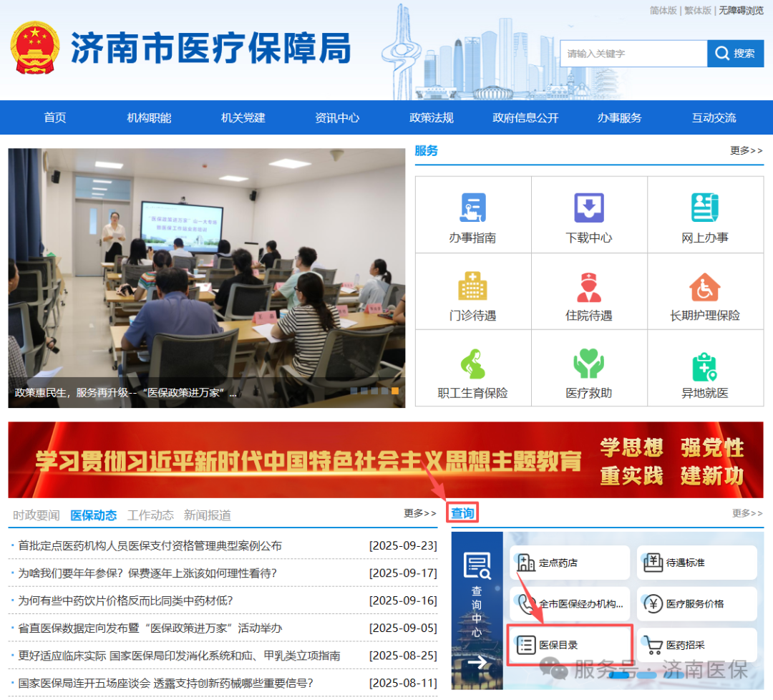Open the 办事指南 service icon

point(472,208)
